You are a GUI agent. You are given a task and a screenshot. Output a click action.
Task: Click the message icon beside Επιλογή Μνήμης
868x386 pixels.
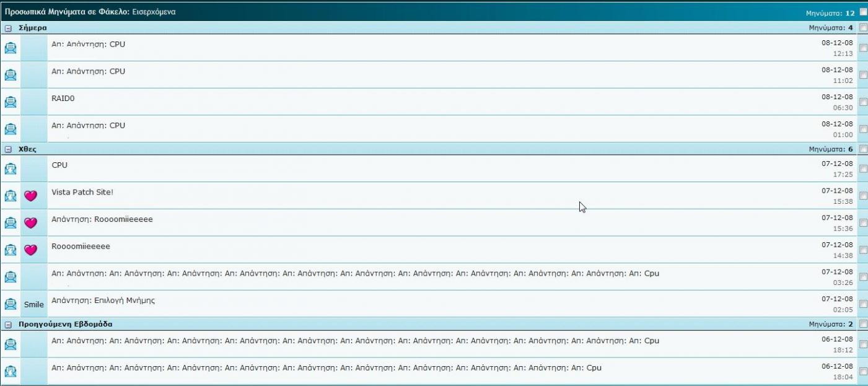[x=11, y=304]
